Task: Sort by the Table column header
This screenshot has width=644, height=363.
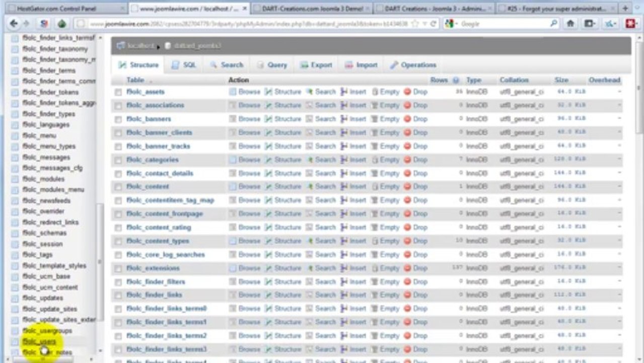Action: pyautogui.click(x=135, y=80)
